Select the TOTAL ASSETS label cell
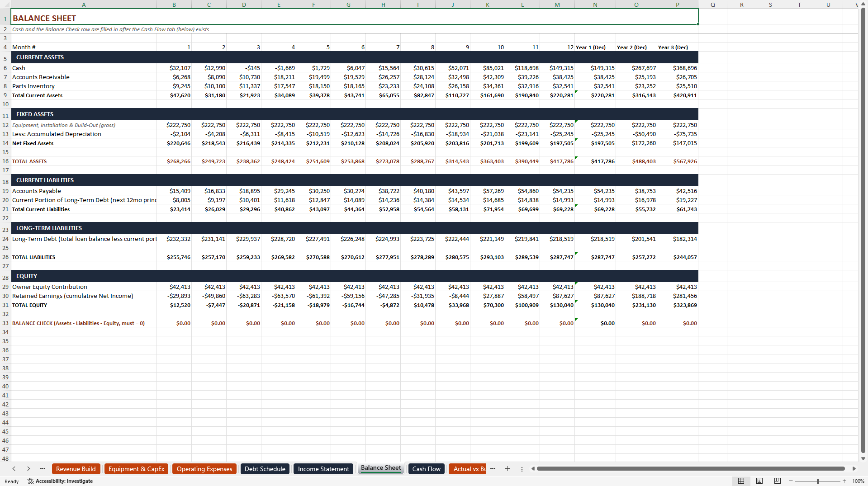 (84, 161)
